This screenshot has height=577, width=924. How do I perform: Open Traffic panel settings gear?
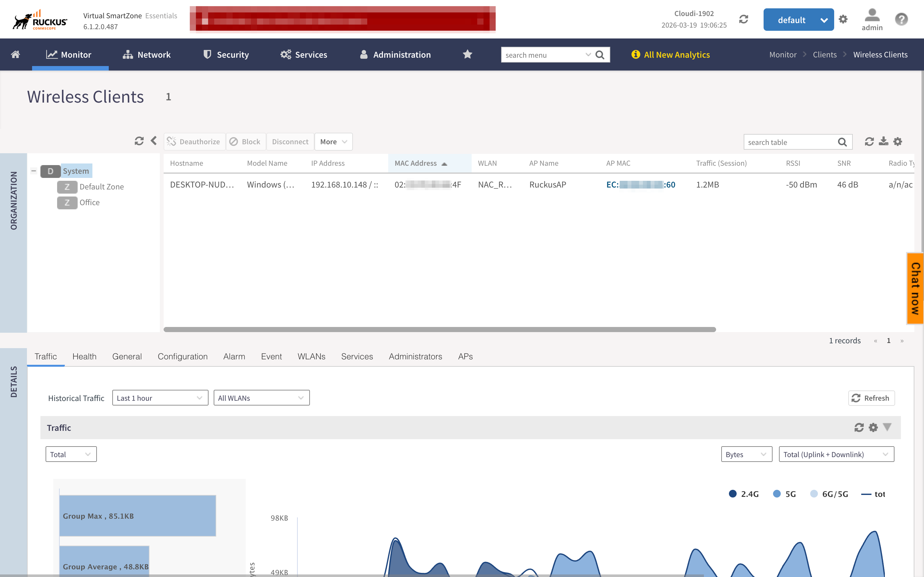tap(873, 427)
